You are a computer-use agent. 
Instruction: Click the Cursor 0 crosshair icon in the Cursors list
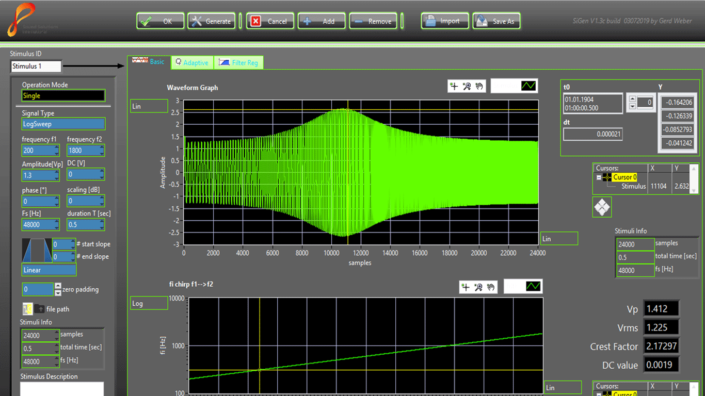pyautogui.click(x=607, y=178)
